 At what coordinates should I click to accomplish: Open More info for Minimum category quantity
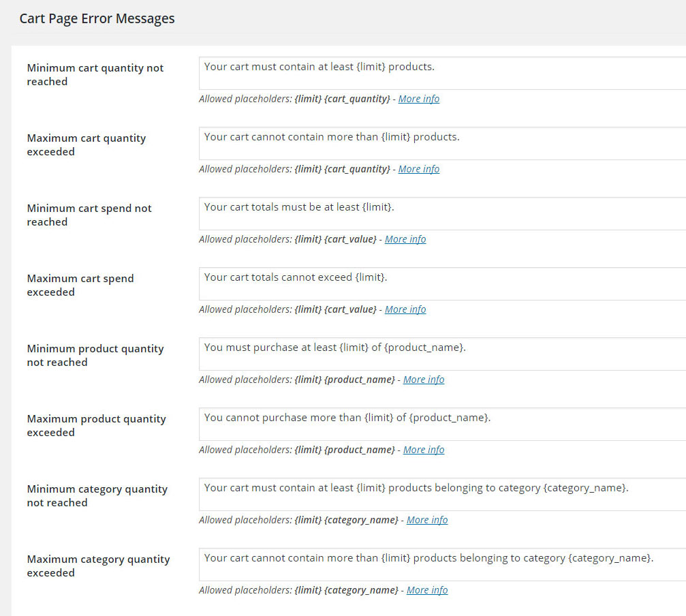tap(427, 520)
